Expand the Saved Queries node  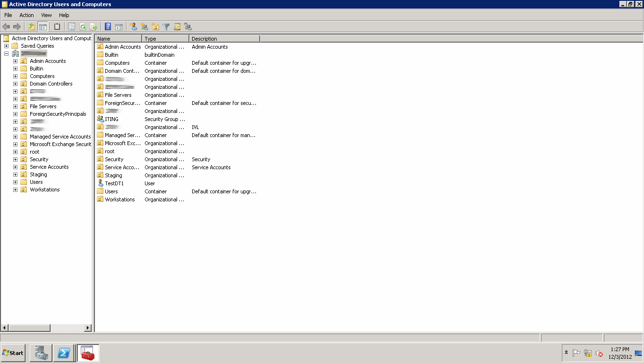click(x=6, y=45)
